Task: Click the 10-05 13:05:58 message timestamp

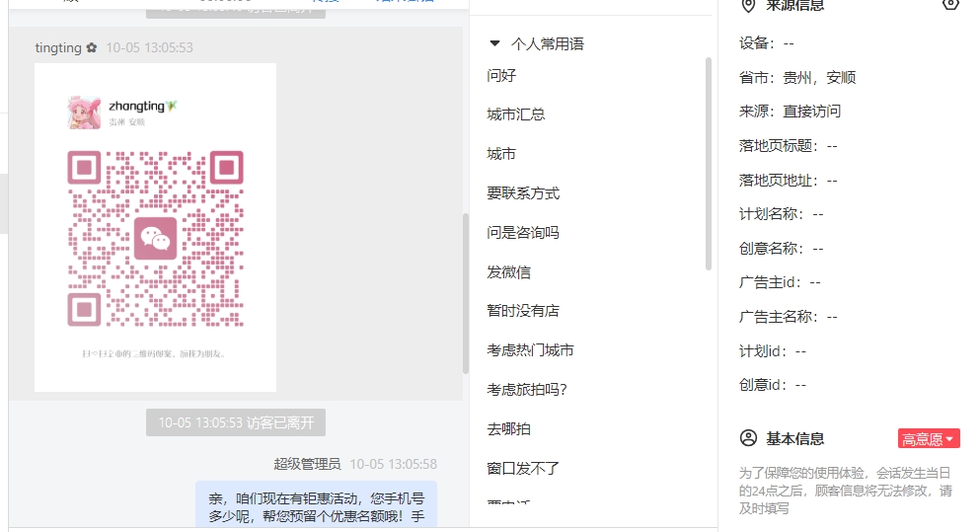Action: [x=393, y=464]
